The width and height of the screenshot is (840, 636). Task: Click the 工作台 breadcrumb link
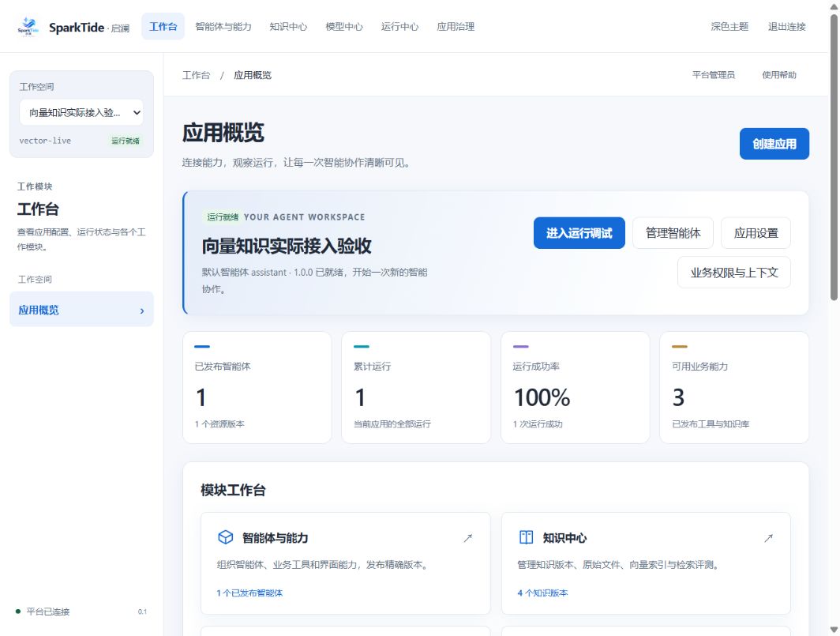[196, 75]
